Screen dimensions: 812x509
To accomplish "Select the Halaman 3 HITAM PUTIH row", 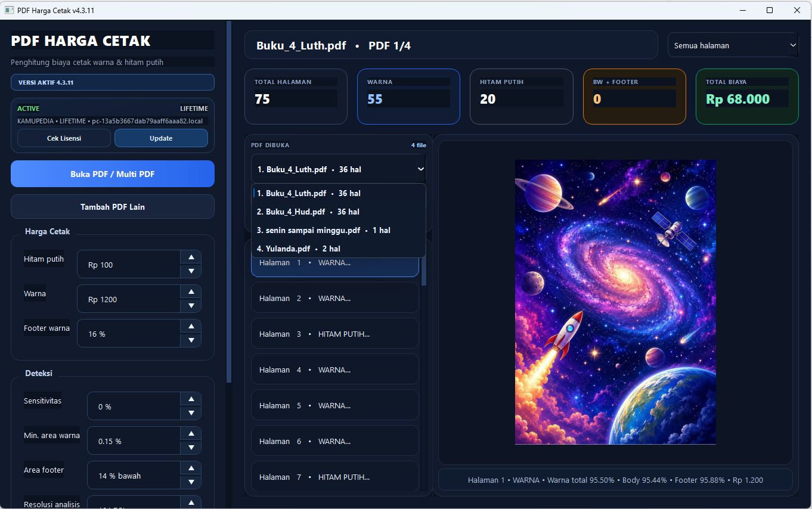I will [335, 334].
